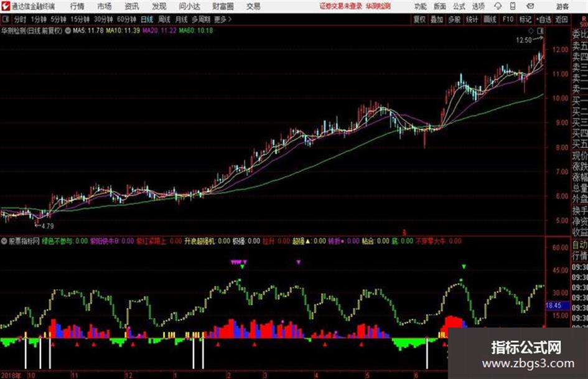Click the 升浪超强机 indicator label
Screen dimensions: 588x379
coord(200,241)
